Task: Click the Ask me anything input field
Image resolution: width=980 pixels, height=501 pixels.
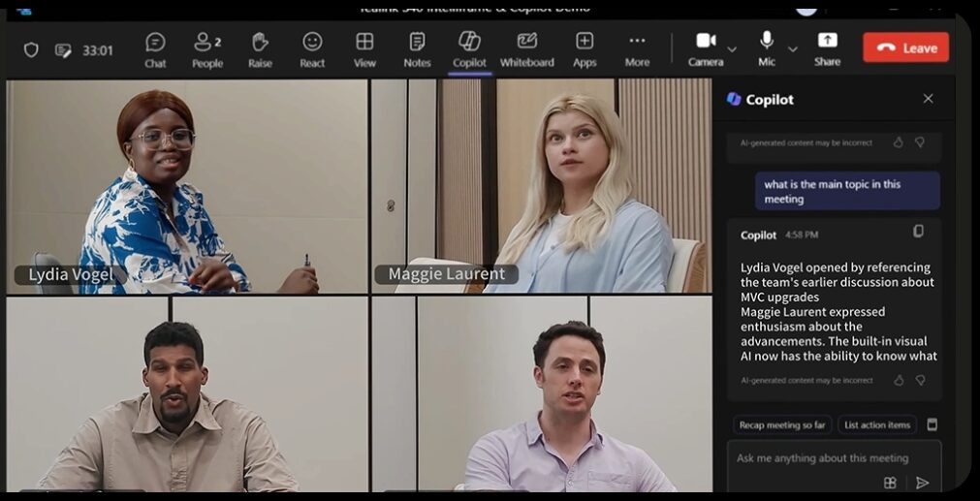Action: pyautogui.click(x=822, y=458)
